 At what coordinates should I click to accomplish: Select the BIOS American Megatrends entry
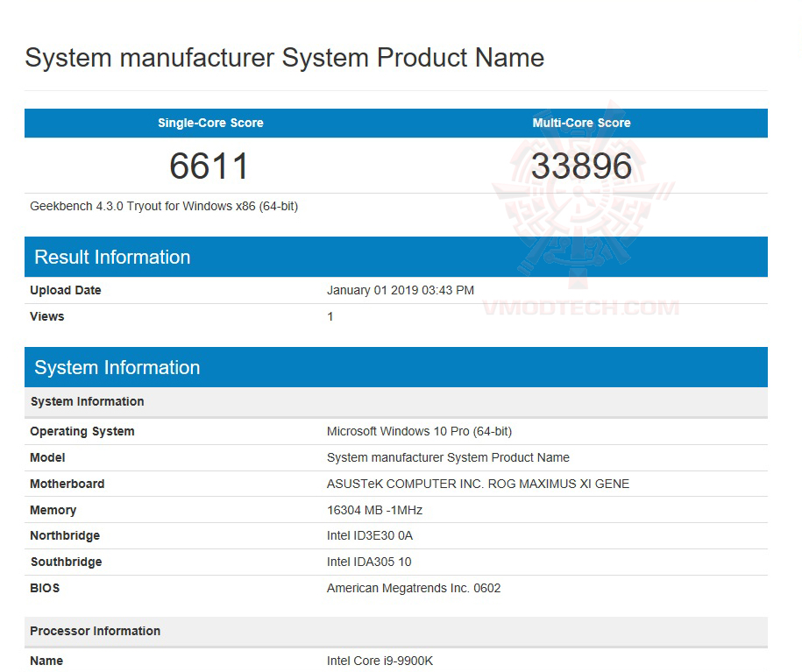coord(413,588)
